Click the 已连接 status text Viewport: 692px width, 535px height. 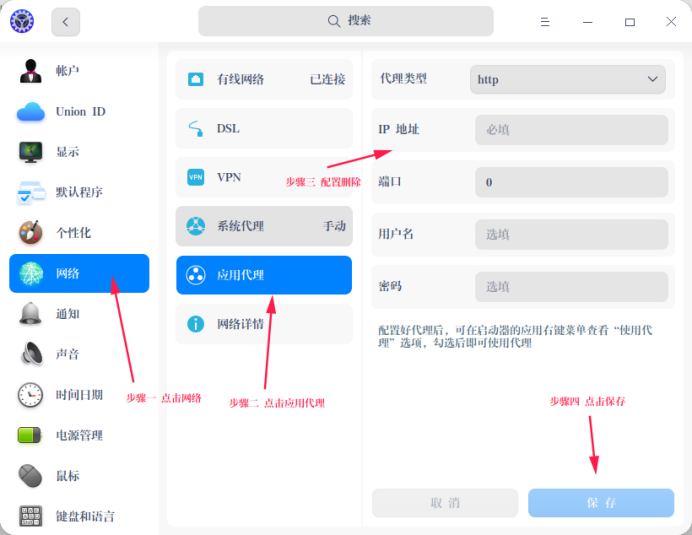pyautogui.click(x=327, y=79)
